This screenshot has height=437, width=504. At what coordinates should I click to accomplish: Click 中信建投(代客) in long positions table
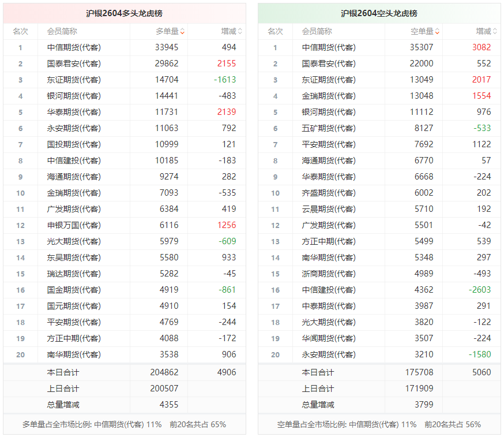coord(74,160)
